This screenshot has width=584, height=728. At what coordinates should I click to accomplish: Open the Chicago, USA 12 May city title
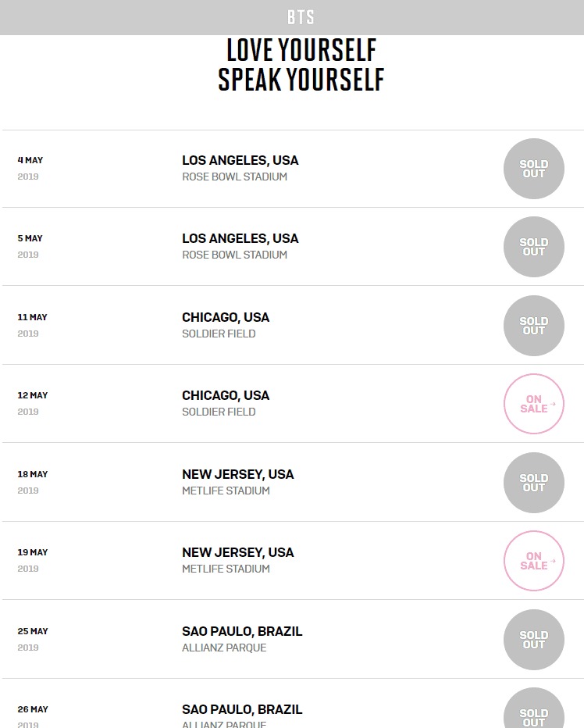[x=226, y=395]
